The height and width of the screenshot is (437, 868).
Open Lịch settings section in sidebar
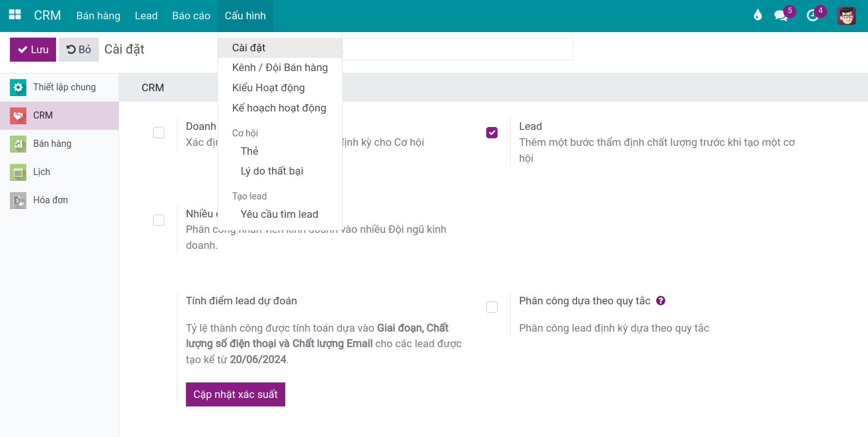[59, 172]
